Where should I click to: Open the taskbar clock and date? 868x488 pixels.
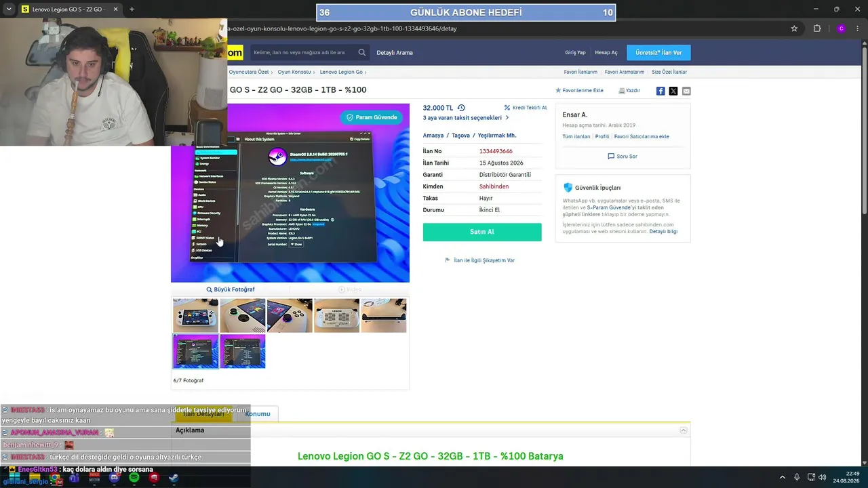click(847, 477)
